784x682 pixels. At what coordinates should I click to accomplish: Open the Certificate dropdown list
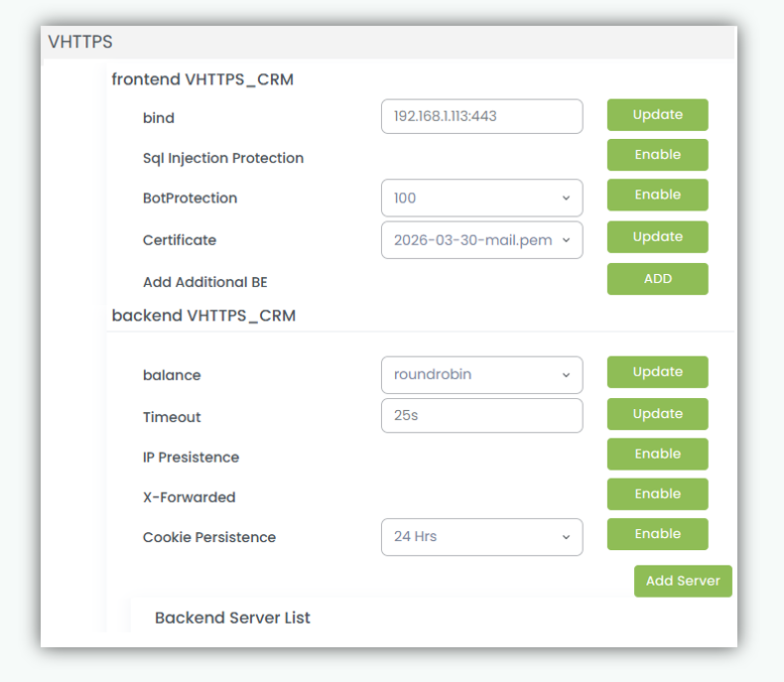coord(481,240)
